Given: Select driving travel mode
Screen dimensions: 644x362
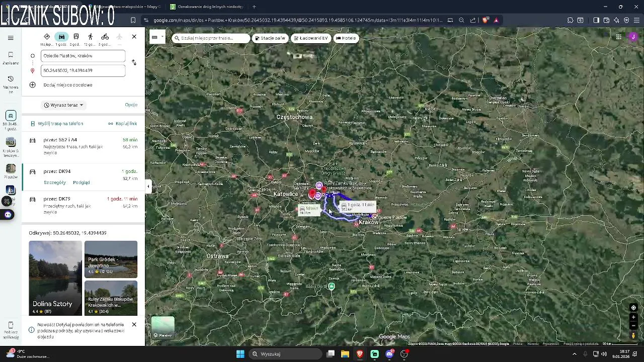Looking at the screenshot, I should [61, 37].
